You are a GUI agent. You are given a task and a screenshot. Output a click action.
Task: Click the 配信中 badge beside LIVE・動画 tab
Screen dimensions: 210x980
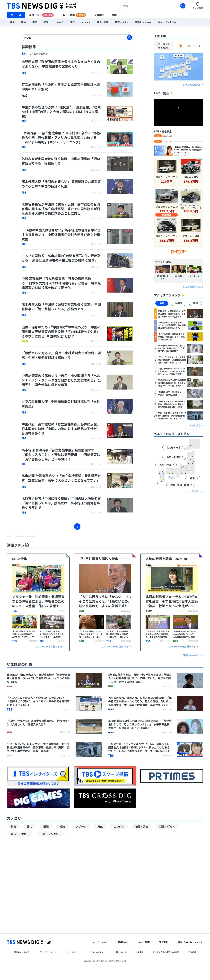pyautogui.click(x=81, y=15)
